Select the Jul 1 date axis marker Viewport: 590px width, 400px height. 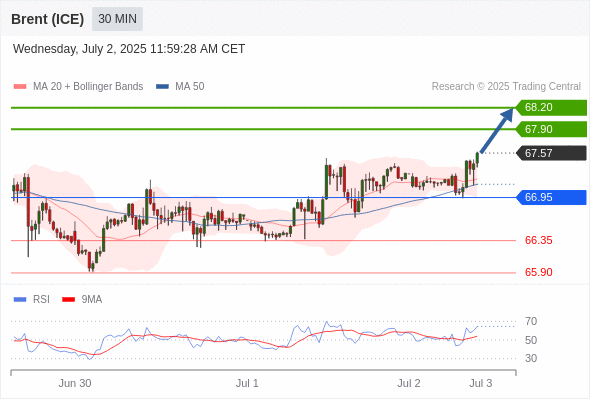coord(247,383)
